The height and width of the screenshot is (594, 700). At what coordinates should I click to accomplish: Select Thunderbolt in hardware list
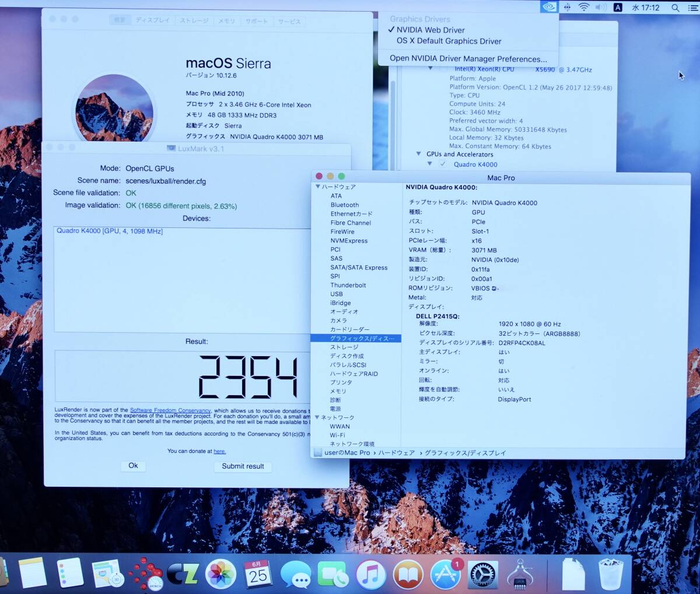(348, 285)
